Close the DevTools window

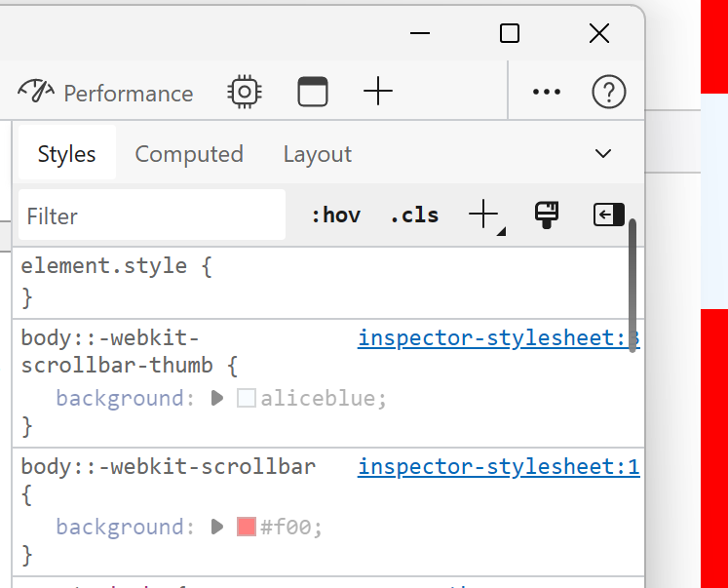pyautogui.click(x=599, y=33)
